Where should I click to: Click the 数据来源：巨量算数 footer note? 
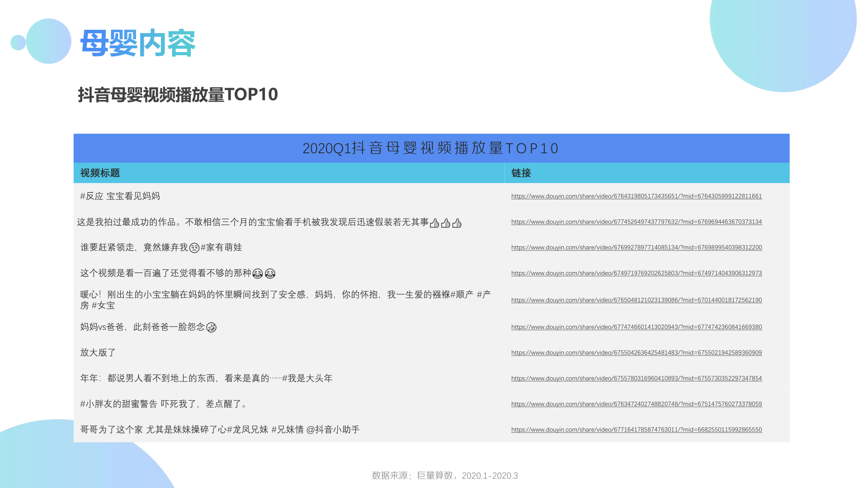[x=445, y=476]
